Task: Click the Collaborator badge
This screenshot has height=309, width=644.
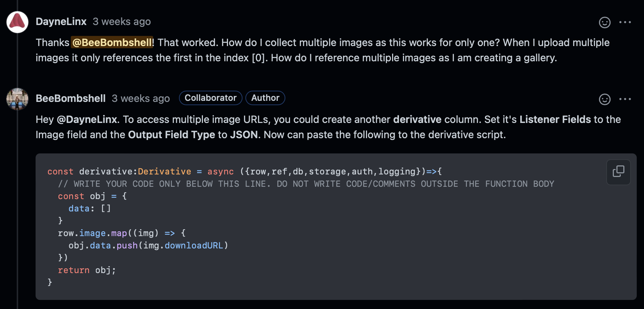Action: pos(211,98)
